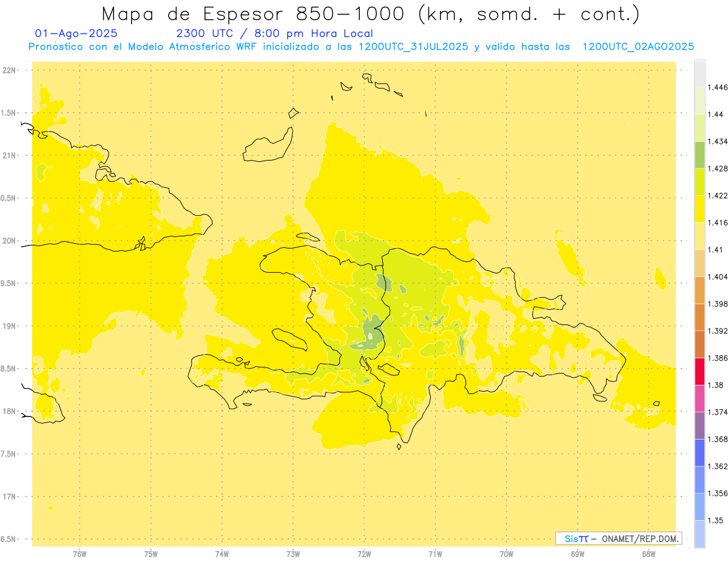The image size is (728, 562).
Task: Click the legend value "1.422"
Action: (718, 196)
